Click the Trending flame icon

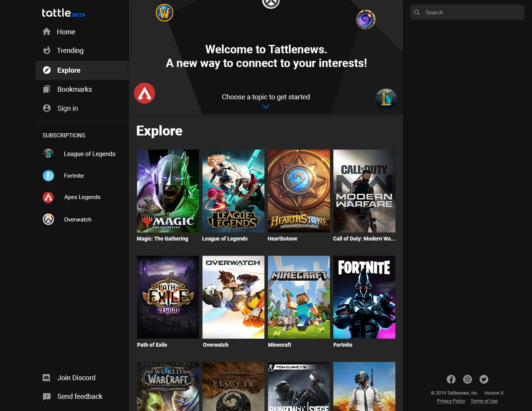click(x=47, y=50)
